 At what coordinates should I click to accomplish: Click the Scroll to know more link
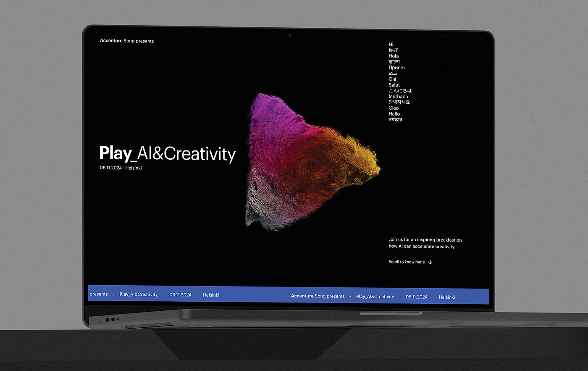pyautogui.click(x=407, y=262)
